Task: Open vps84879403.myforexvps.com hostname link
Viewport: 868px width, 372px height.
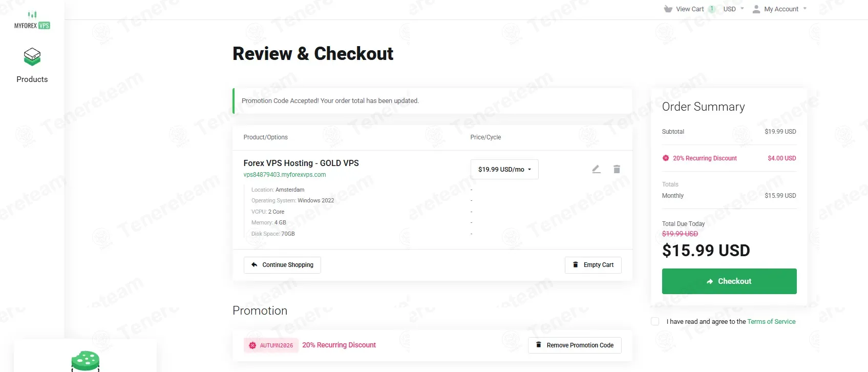Action: coord(285,175)
